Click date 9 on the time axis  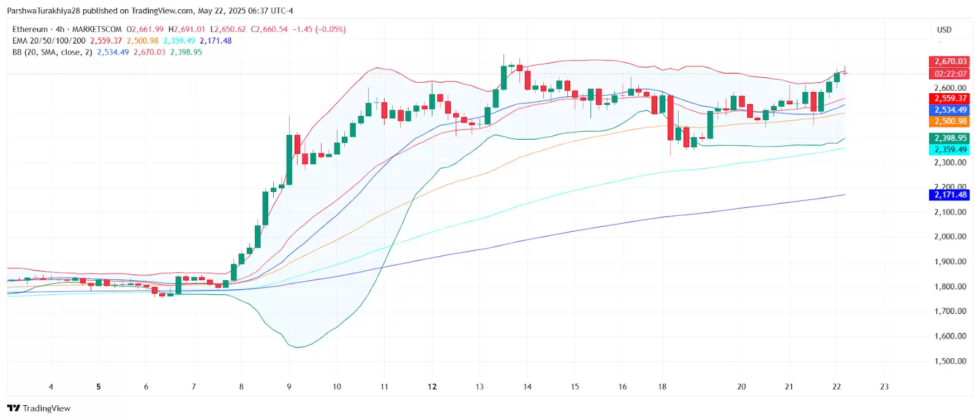tap(289, 387)
